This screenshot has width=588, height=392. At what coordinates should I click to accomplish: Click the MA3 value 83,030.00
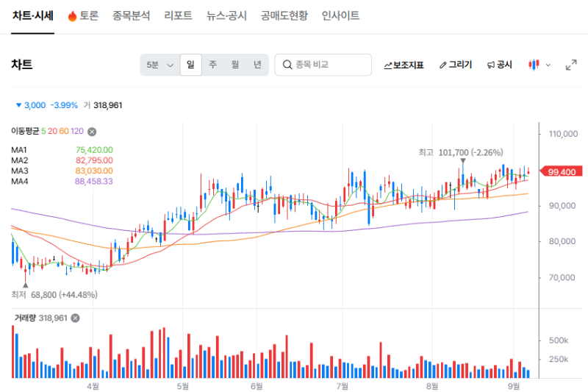[x=94, y=171]
